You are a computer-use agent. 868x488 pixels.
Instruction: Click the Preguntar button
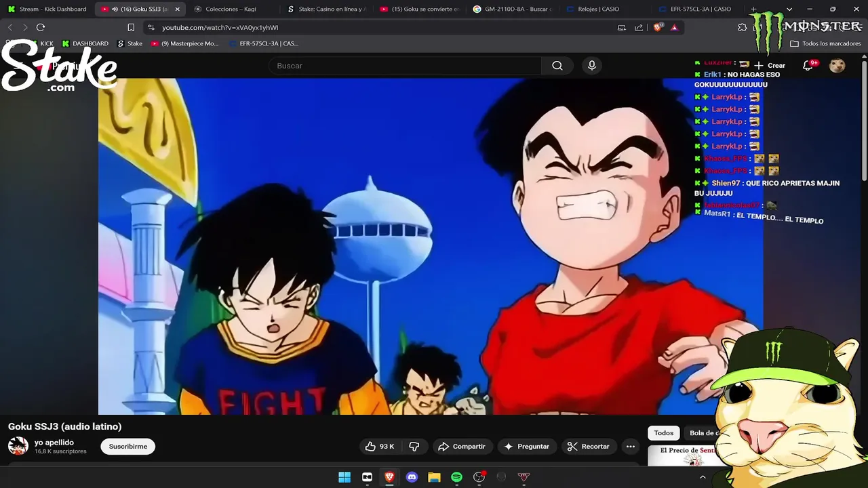527,447
